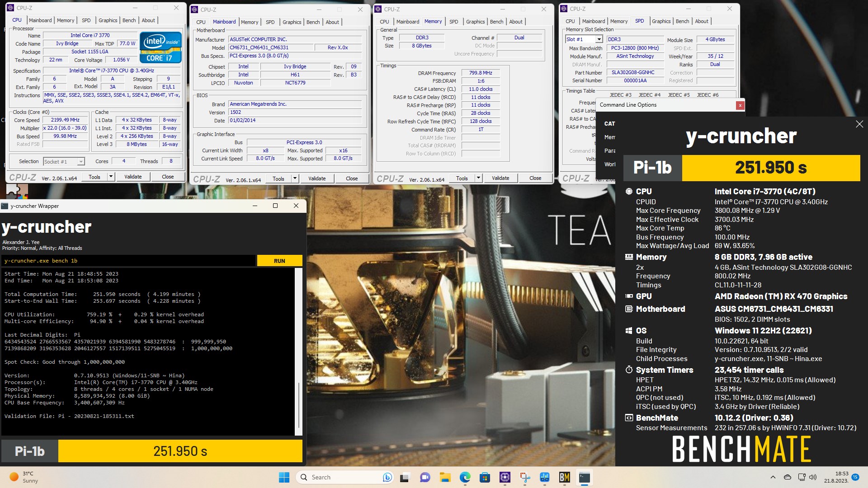Open Microsoft Edge from the taskbar
The image size is (868, 488).
(x=465, y=477)
